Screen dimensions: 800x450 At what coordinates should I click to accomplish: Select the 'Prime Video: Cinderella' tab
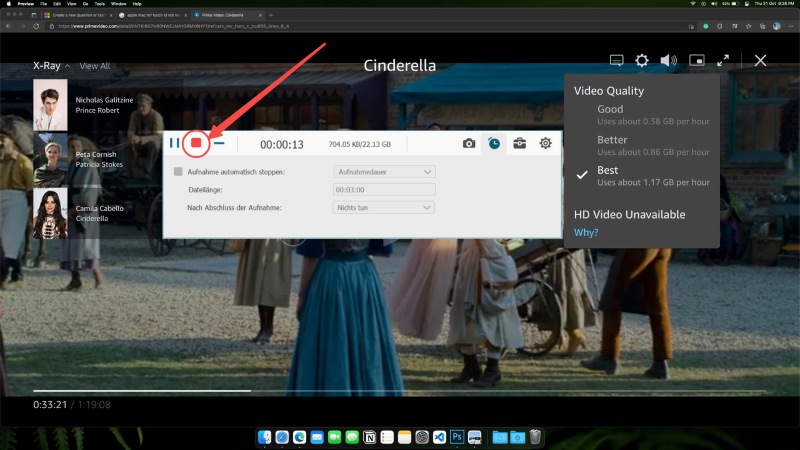tap(228, 15)
